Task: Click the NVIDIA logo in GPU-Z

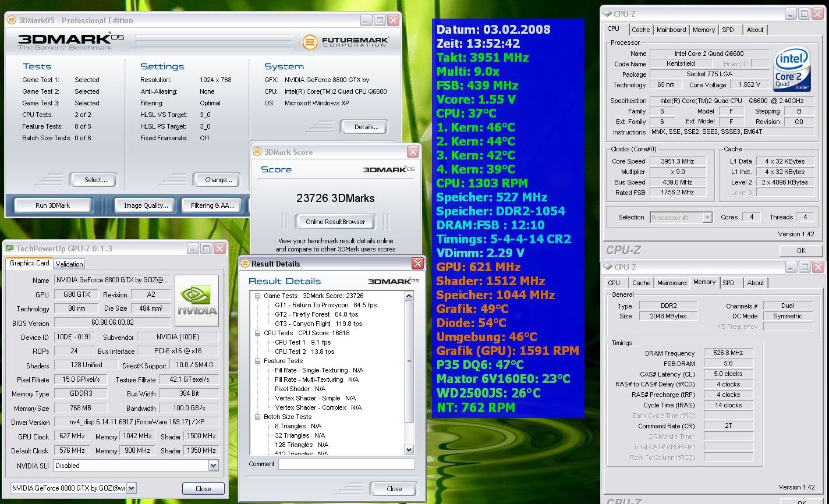Action: pyautogui.click(x=197, y=300)
